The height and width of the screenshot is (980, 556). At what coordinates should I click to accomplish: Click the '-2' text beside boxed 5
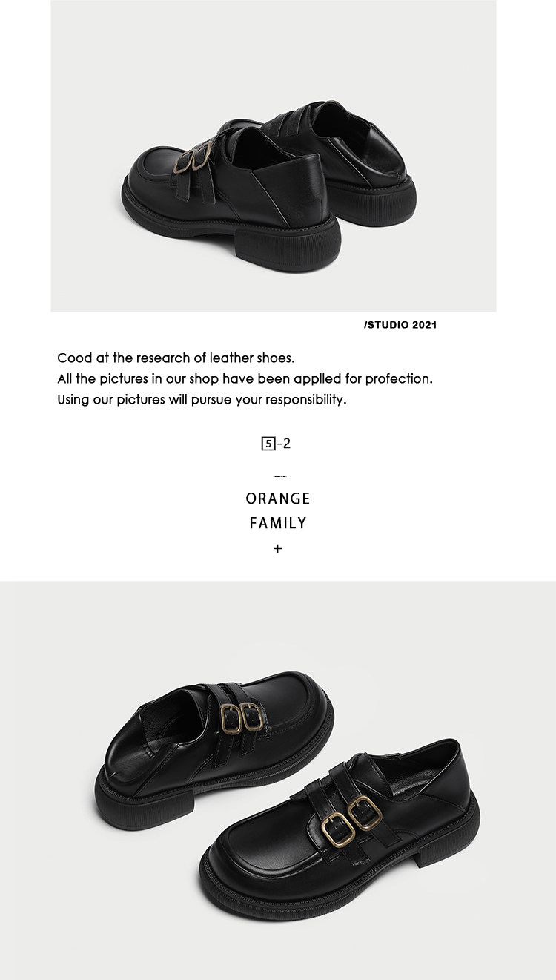tap(284, 444)
